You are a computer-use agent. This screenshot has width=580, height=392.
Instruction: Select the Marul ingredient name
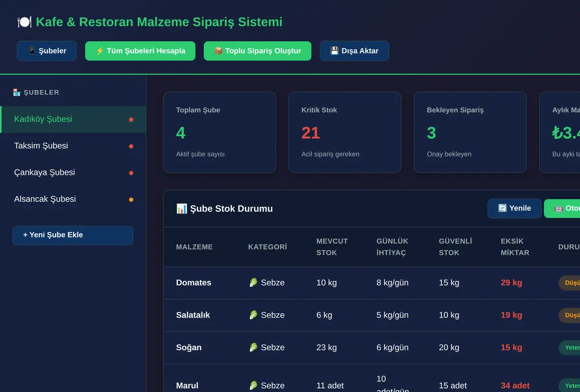point(187,386)
